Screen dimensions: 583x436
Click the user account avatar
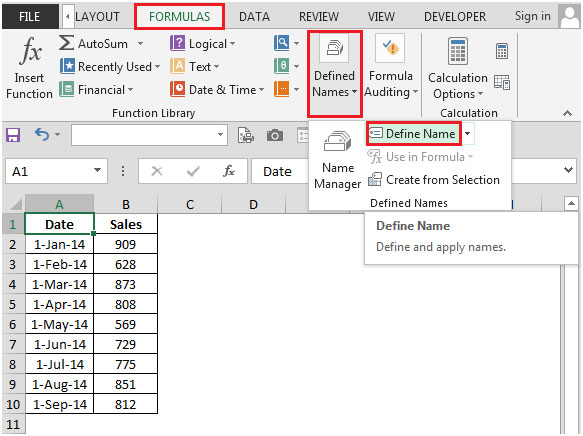coord(569,16)
